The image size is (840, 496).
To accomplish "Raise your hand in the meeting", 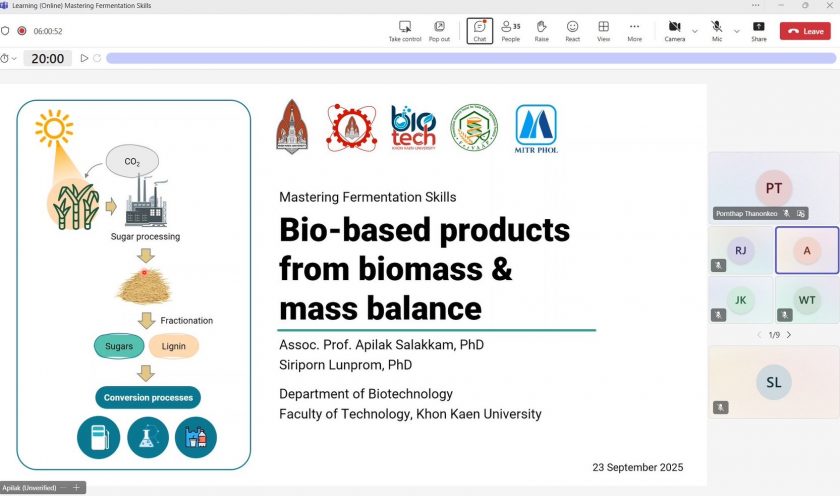I will point(541,31).
